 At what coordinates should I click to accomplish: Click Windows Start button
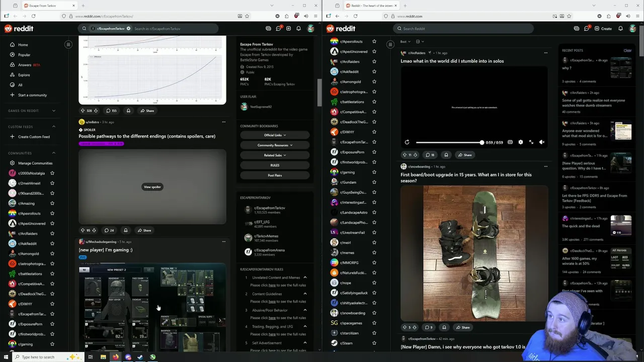tap(7, 357)
